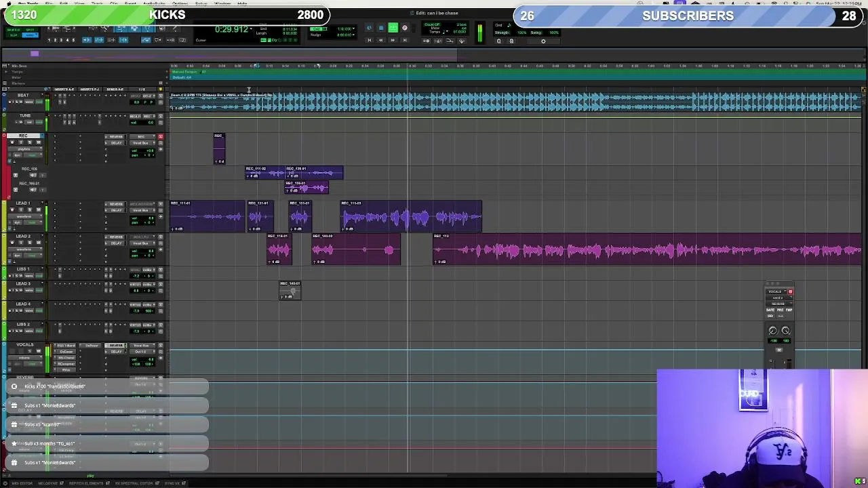Click the REC track volume value field
This screenshot has width=868, height=488.
point(142,150)
